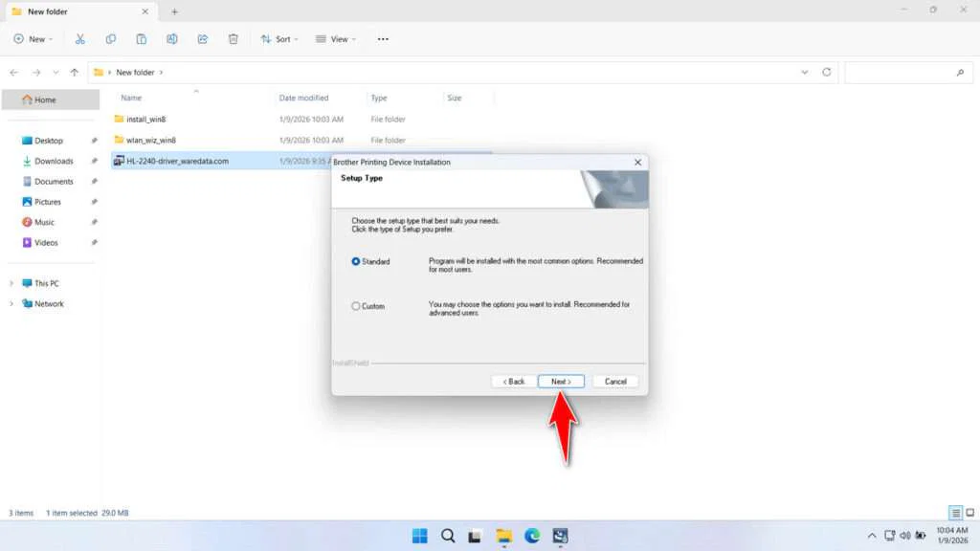Delete using the trash icon in the toolbar
980x551 pixels.
232,38
